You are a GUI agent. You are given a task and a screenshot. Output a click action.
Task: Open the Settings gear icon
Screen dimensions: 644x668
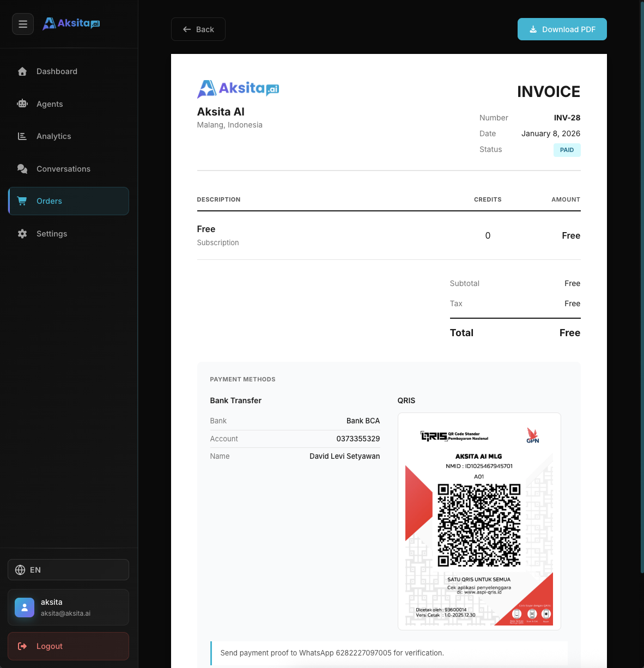coord(22,233)
